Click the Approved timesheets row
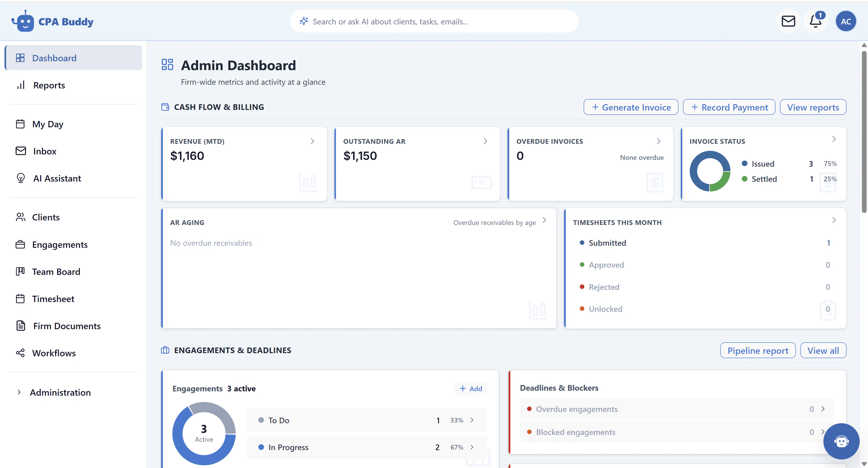The image size is (868, 468). (705, 265)
